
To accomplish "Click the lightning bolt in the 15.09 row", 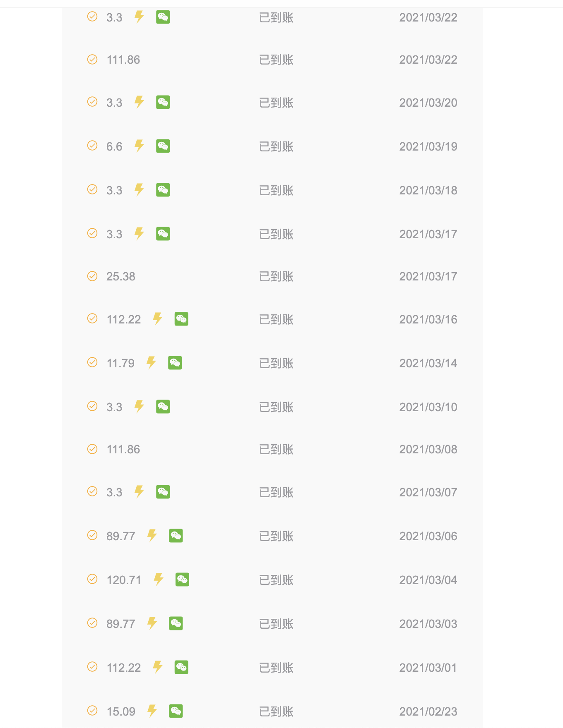I will pyautogui.click(x=152, y=711).
